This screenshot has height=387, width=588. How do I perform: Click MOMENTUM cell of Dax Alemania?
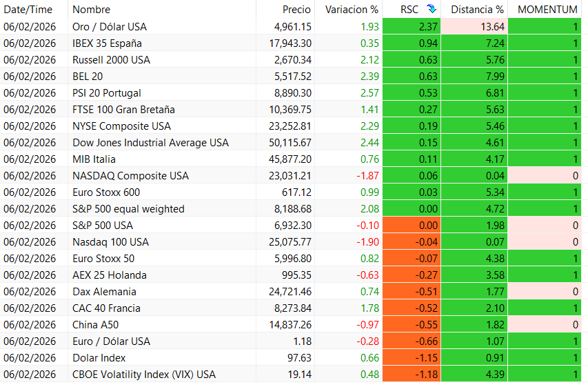[x=545, y=291]
